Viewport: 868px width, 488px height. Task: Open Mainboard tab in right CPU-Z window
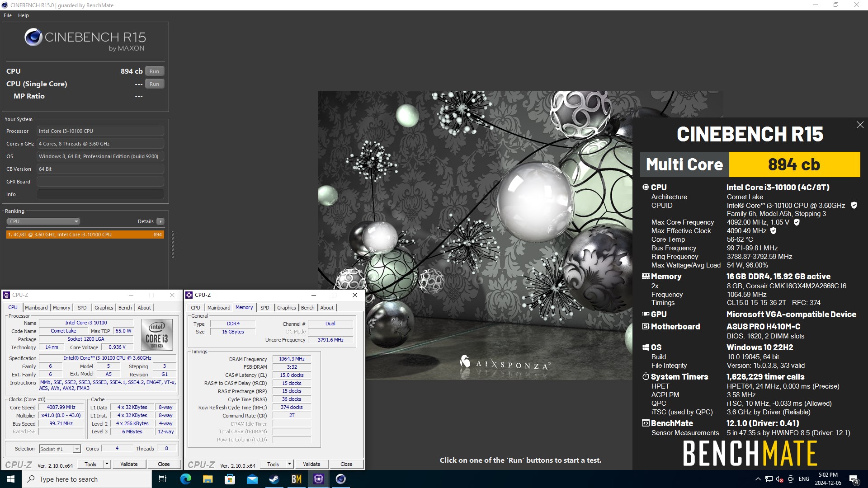pos(219,308)
